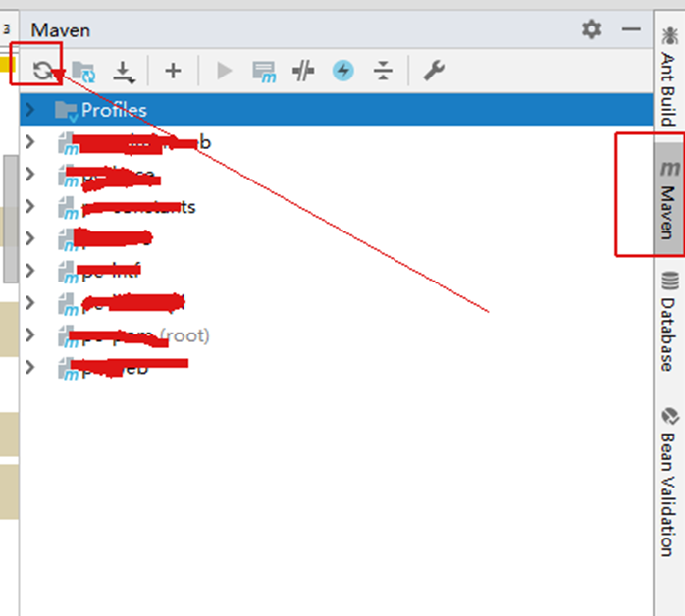Execute Maven goal icon
This screenshot has height=616, width=685.
pyautogui.click(x=264, y=72)
